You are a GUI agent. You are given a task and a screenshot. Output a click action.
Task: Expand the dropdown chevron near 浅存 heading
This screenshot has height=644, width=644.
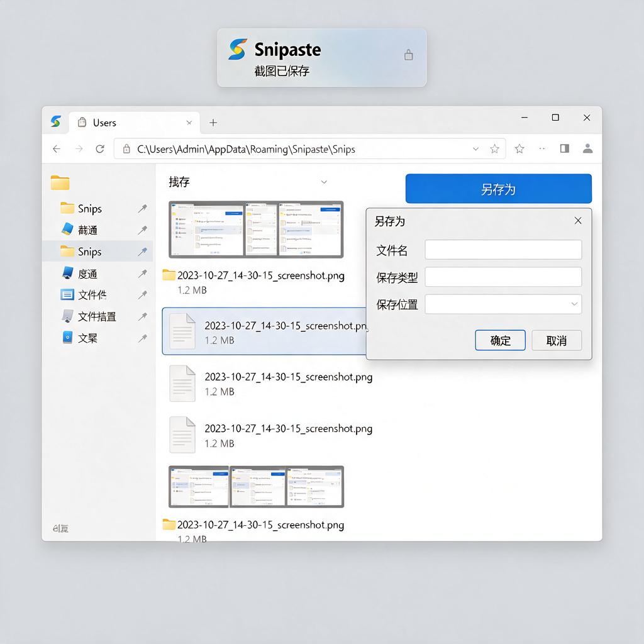(x=324, y=182)
